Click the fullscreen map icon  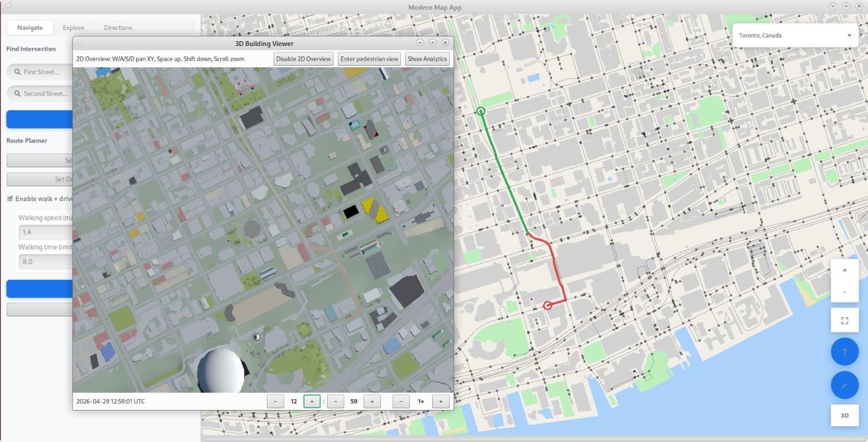coord(845,321)
